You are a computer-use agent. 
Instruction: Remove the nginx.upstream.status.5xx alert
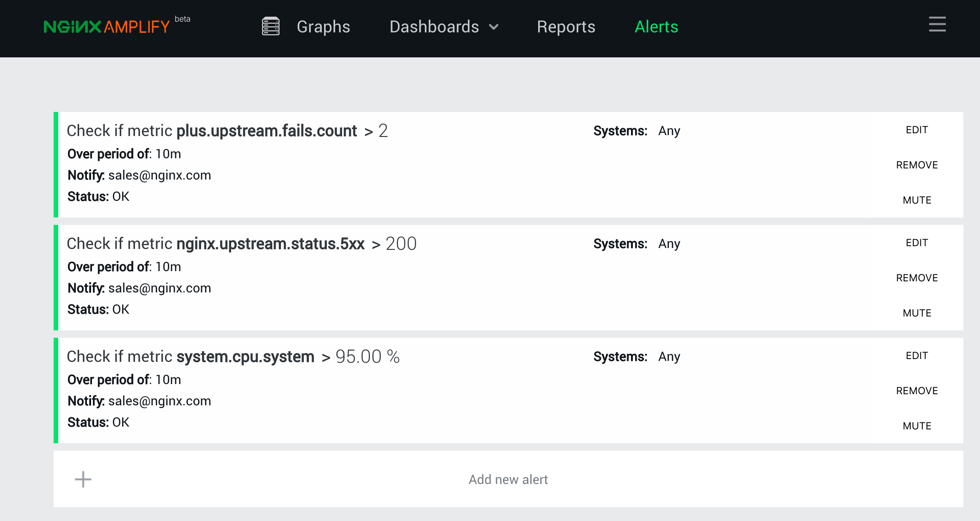(917, 278)
